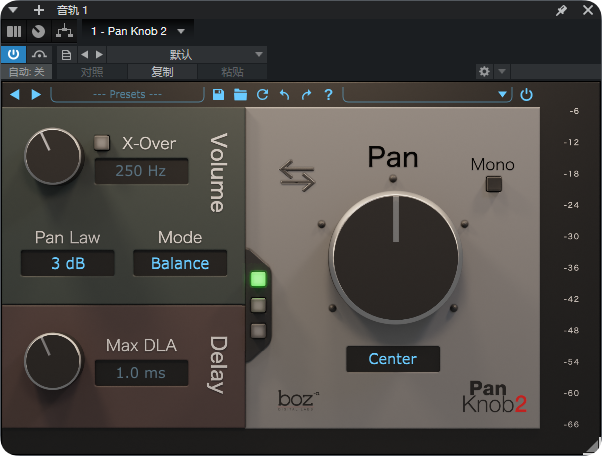602x456 pixels.
Task: Toggle Boz plugin bypass power icon
Action: coord(526,94)
